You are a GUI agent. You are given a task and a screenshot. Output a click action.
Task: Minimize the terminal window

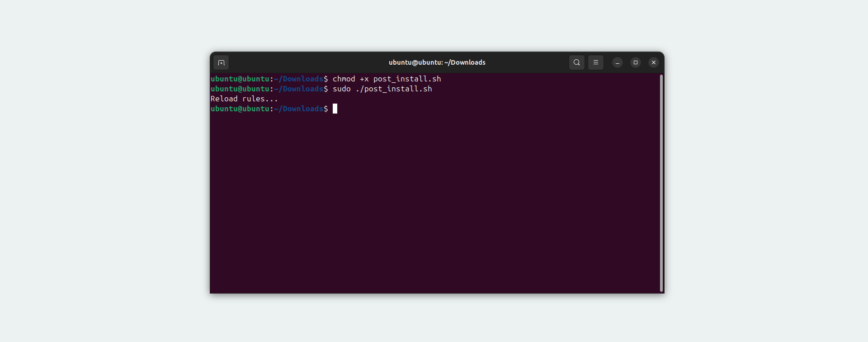(618, 62)
